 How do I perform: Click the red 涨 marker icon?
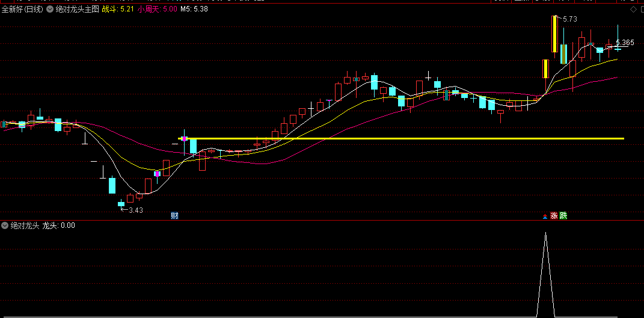[x=554, y=215]
